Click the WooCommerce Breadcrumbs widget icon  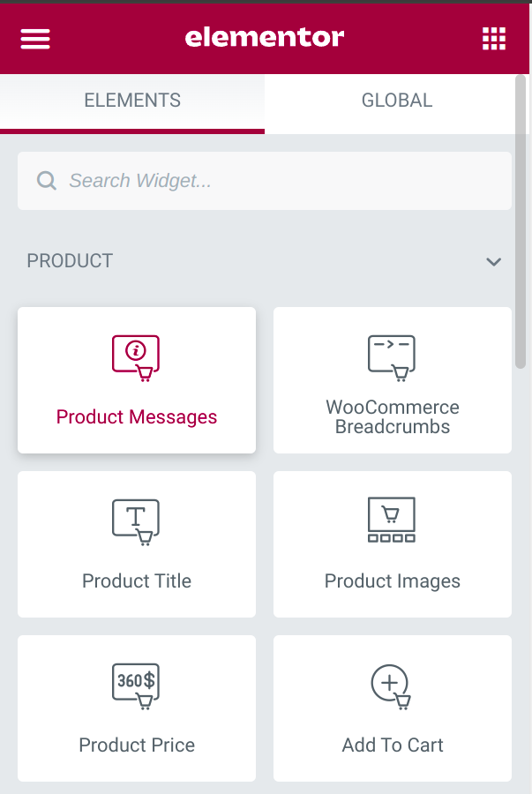(x=392, y=358)
